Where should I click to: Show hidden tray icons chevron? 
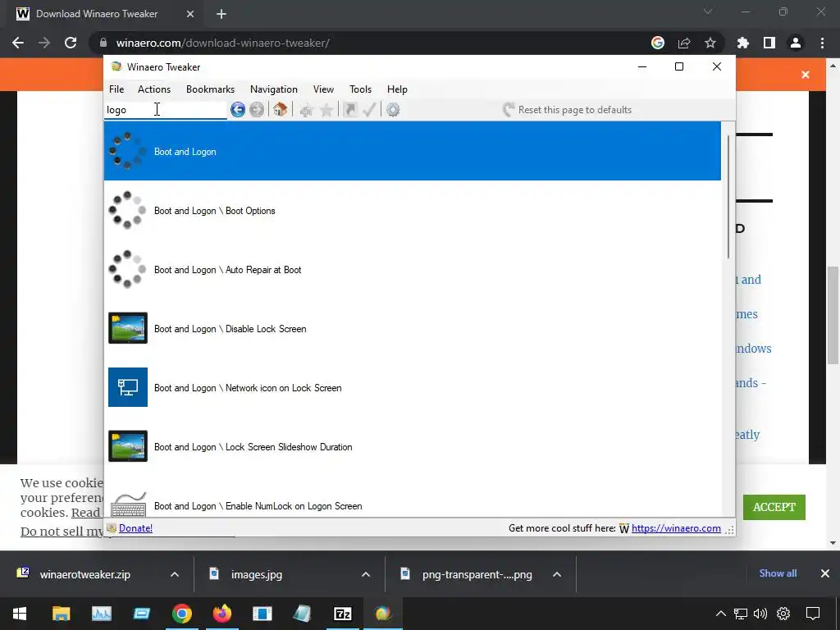(721, 614)
